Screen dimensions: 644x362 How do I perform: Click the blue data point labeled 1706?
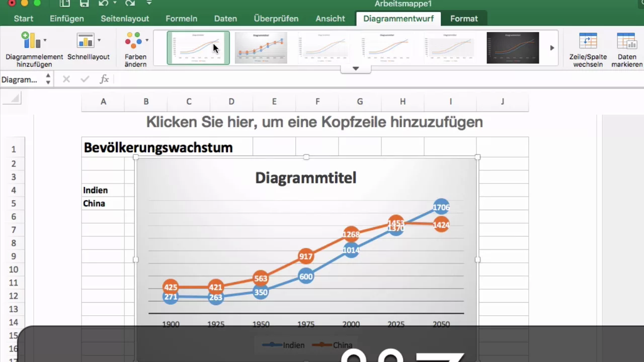441,207
